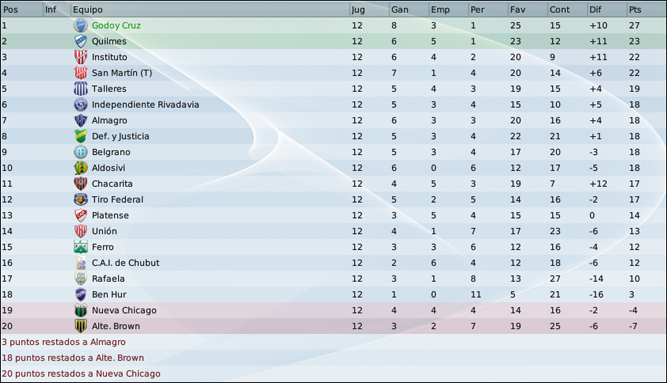This screenshot has height=383, width=667.
Task: Open the San Martín (T) team name
Action: pos(122,73)
